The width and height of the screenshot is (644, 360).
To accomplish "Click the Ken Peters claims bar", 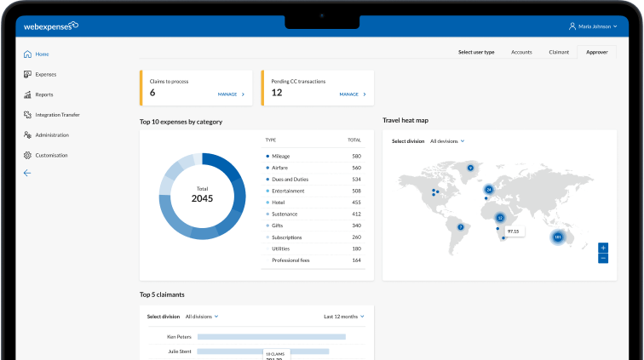I will [272, 337].
